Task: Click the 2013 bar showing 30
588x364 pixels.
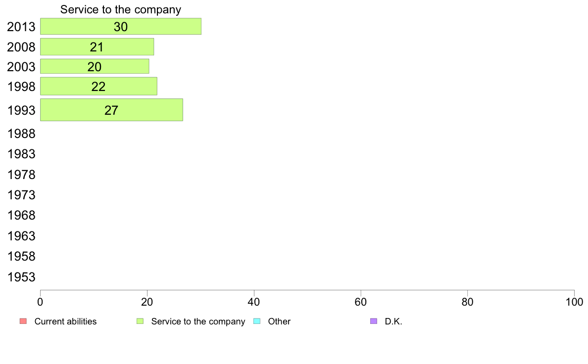Action: (121, 26)
